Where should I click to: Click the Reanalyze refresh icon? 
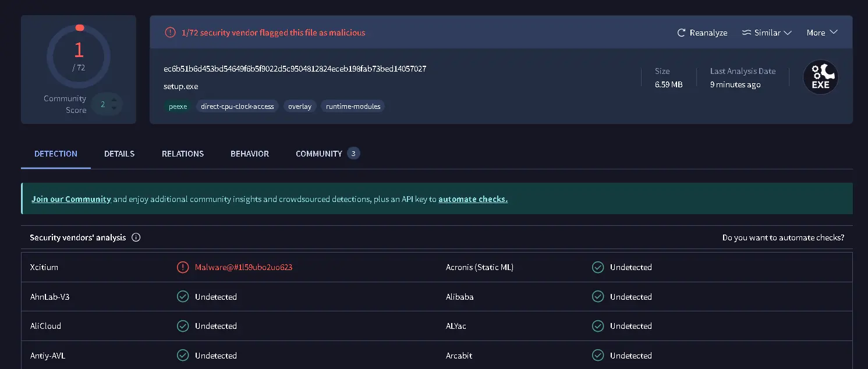681,33
